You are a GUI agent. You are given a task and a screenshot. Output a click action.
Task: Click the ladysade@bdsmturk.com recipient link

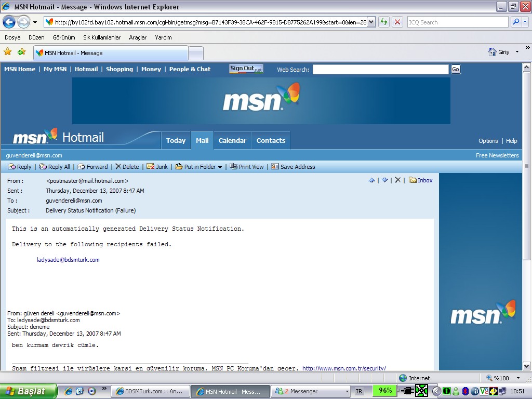[x=68, y=260]
